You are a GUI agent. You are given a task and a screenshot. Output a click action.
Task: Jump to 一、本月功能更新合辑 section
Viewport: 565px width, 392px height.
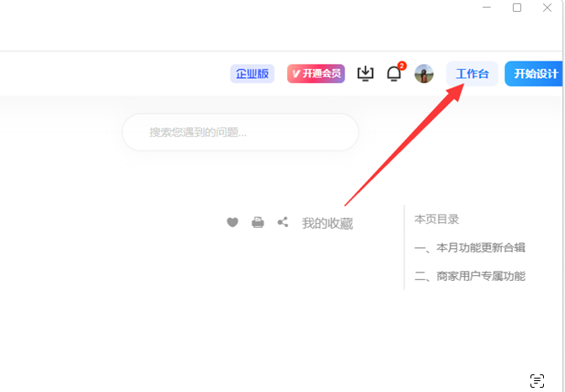470,247
